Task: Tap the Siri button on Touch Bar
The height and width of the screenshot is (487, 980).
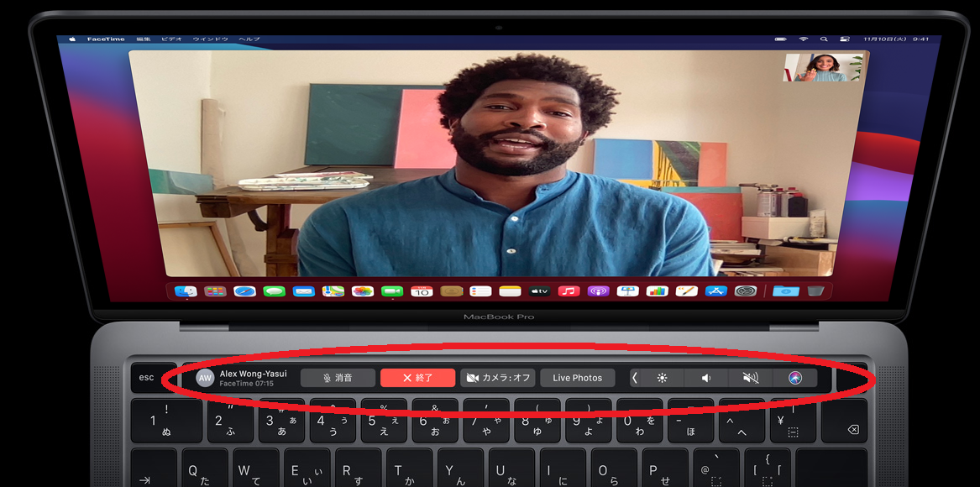Action: point(795,378)
